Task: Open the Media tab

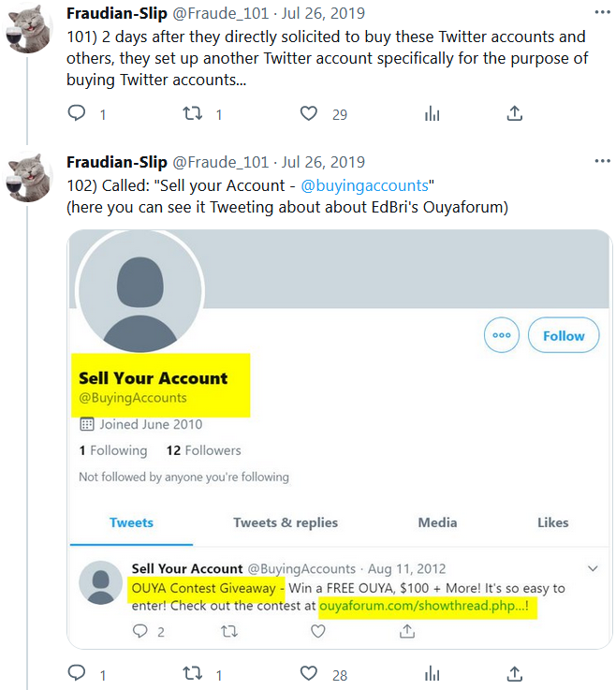Action: 437,522
